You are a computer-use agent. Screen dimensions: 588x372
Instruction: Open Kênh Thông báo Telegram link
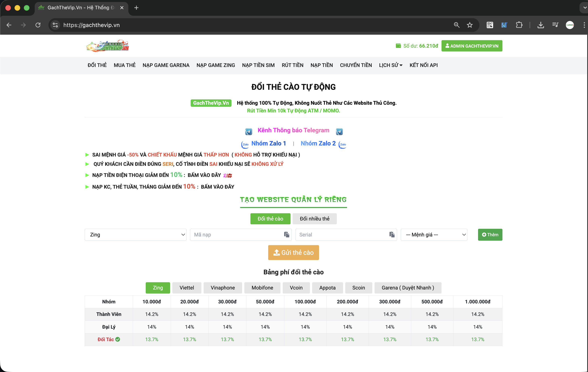pyautogui.click(x=294, y=130)
